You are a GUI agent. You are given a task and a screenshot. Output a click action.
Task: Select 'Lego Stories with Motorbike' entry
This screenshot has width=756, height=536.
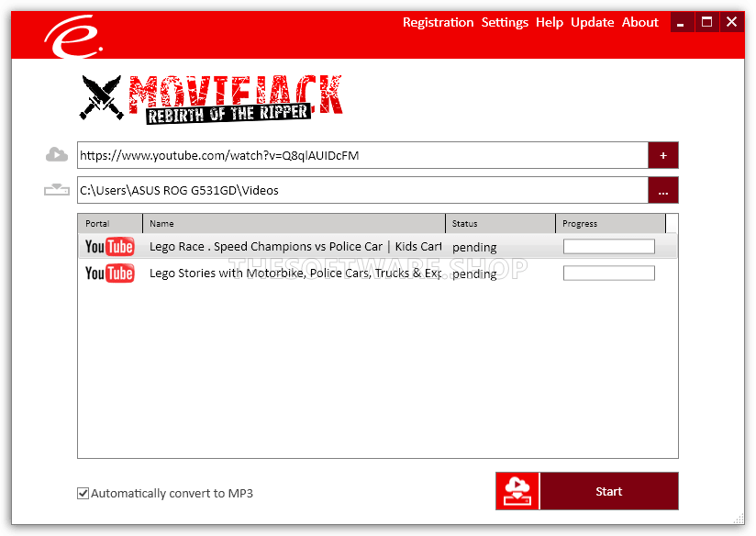[x=295, y=274]
